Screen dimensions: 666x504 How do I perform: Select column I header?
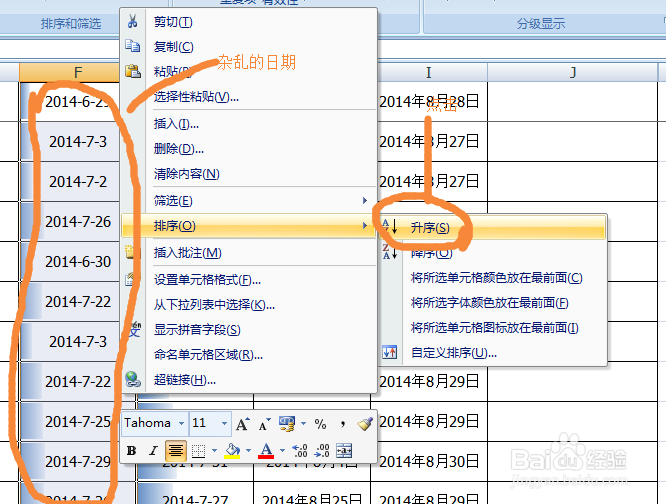(x=429, y=73)
